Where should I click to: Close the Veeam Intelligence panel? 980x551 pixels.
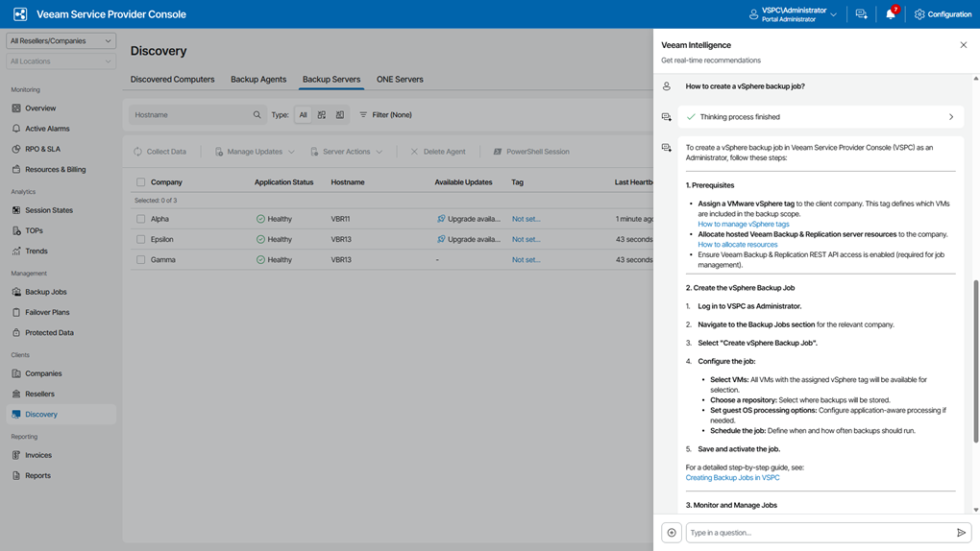[x=963, y=45]
